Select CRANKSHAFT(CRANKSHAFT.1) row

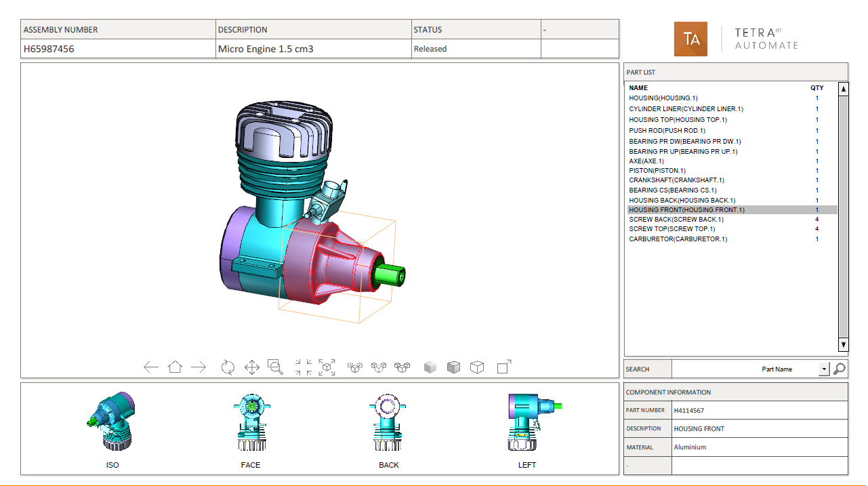coord(732,180)
